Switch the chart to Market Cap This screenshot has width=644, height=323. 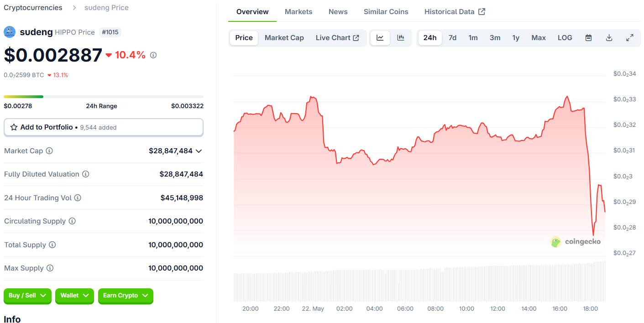click(x=284, y=38)
